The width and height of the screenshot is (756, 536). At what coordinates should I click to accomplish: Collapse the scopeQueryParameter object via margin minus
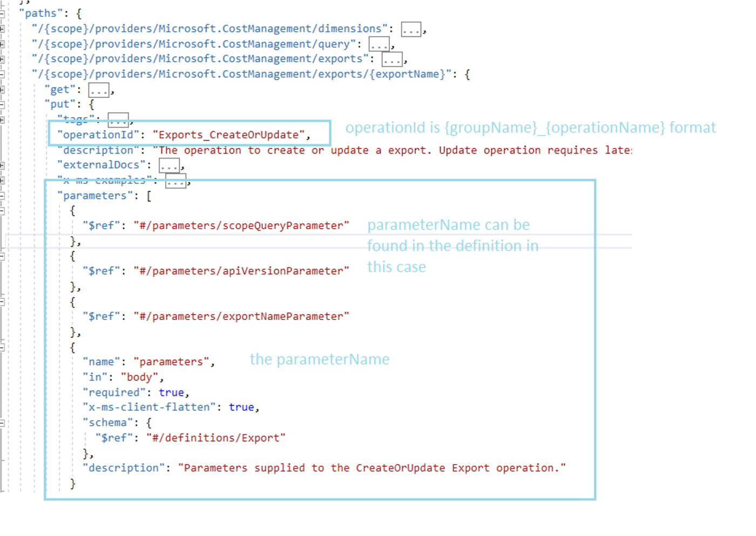(2, 211)
